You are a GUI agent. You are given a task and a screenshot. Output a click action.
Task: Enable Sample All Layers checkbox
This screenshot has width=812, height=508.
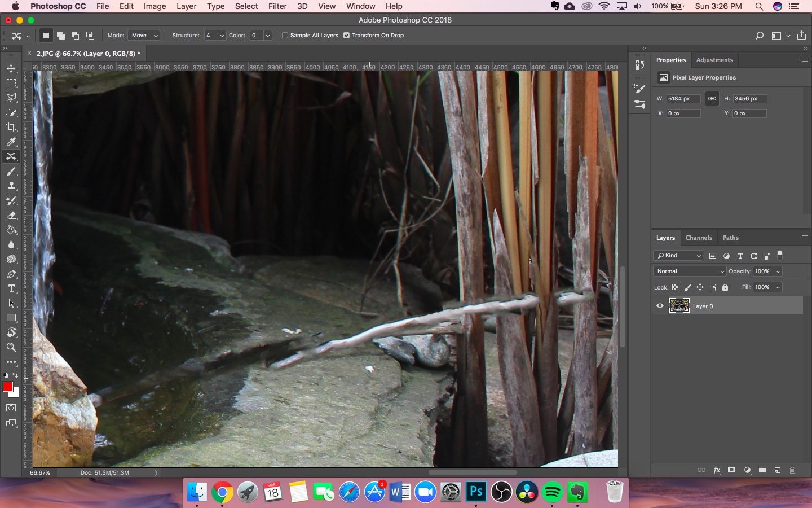pyautogui.click(x=285, y=36)
